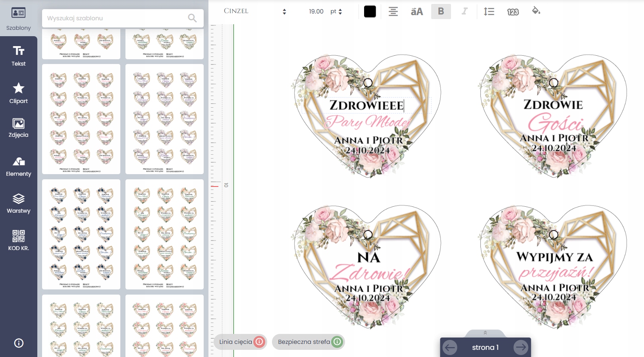Toggle italic text formatting
644x357 pixels.
[464, 12]
